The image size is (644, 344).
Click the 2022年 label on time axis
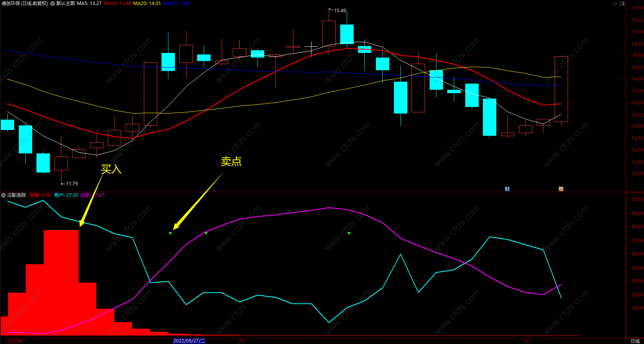[x=15, y=341]
